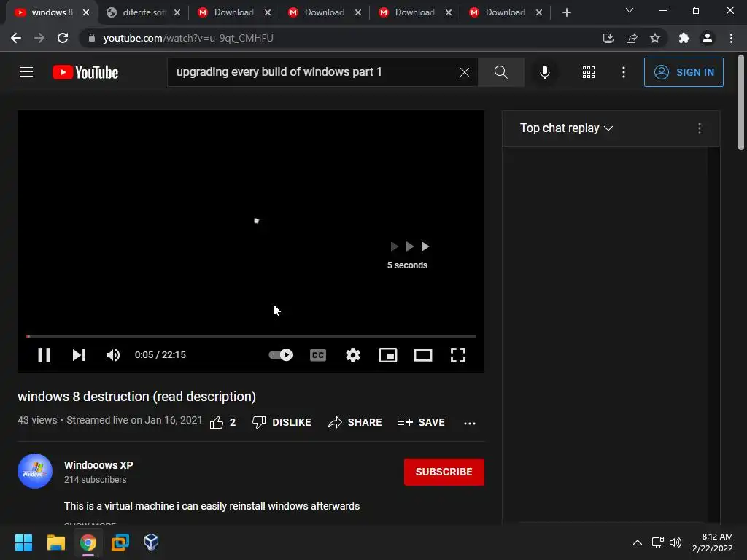This screenshot has height=560, width=747.
Task: Search with your voice microphone
Action: click(544, 72)
